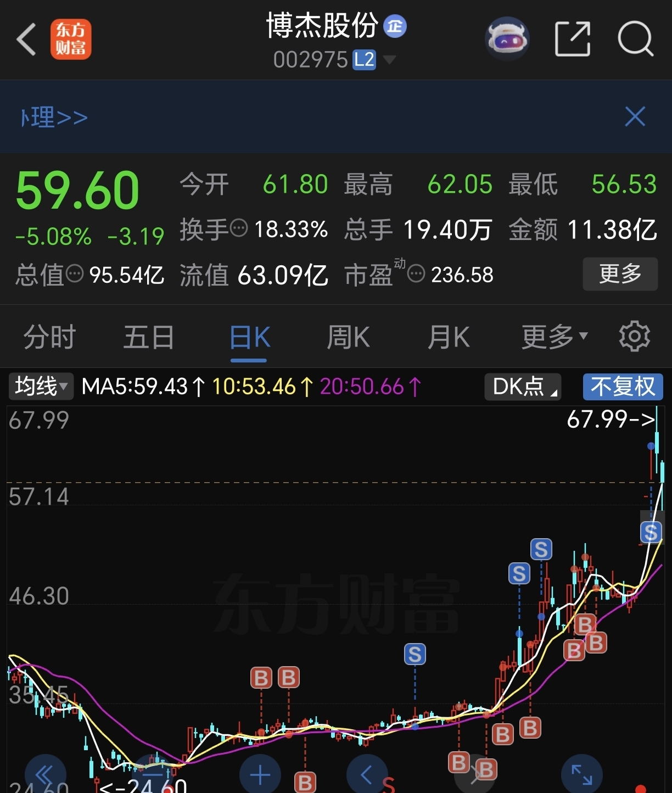
Task: Tap the MA5:59.43 value
Action: (143, 387)
